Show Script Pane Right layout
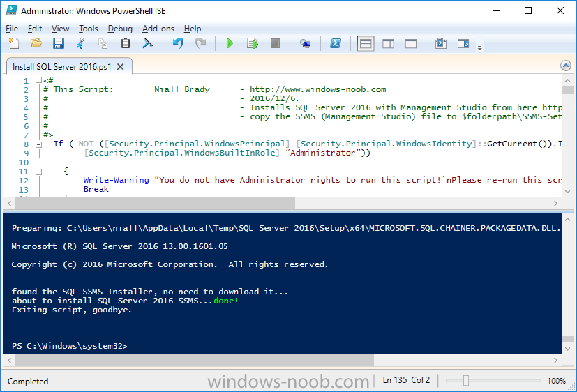The image size is (577, 392). (388, 43)
